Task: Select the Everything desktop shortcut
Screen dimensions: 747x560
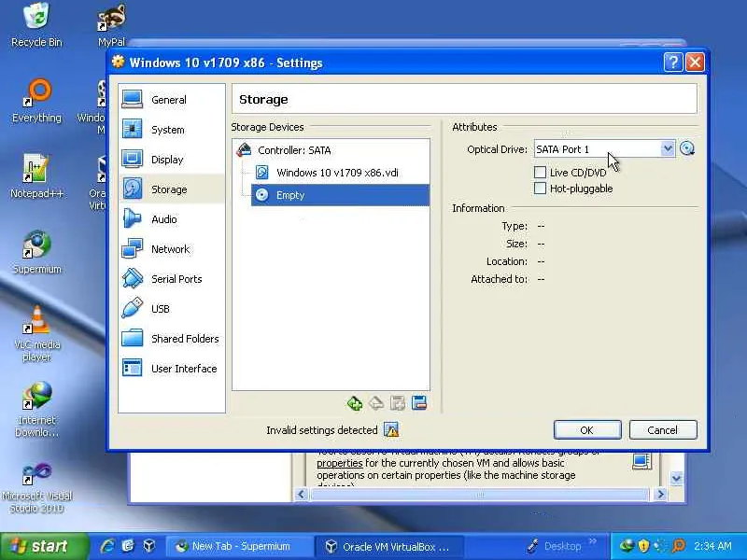Action: click(36, 101)
